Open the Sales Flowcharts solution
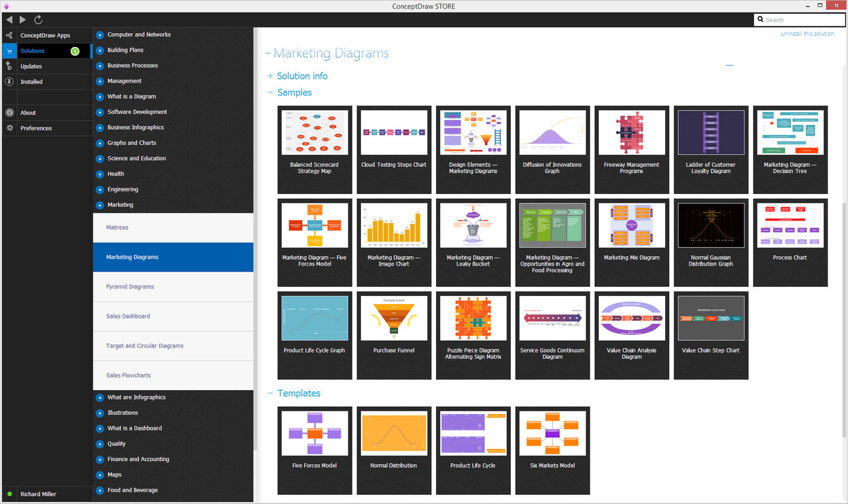Viewport: 848px width, 504px height. click(x=173, y=376)
